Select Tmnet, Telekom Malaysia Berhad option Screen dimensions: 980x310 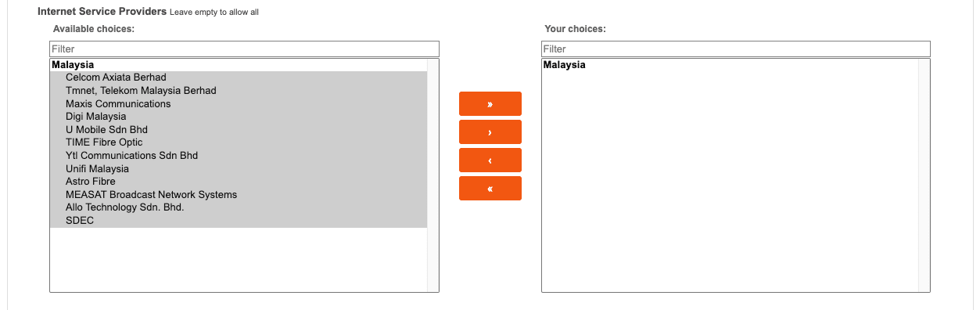239,91
